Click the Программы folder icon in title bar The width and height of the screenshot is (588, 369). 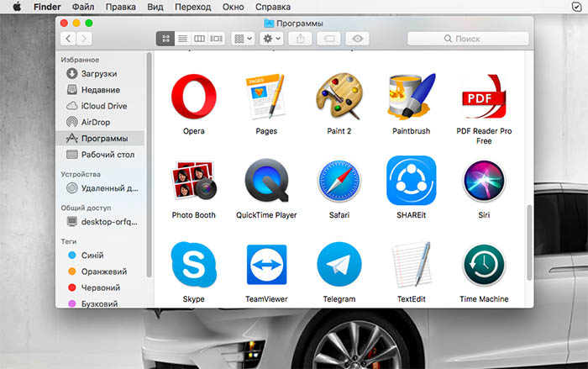point(269,23)
